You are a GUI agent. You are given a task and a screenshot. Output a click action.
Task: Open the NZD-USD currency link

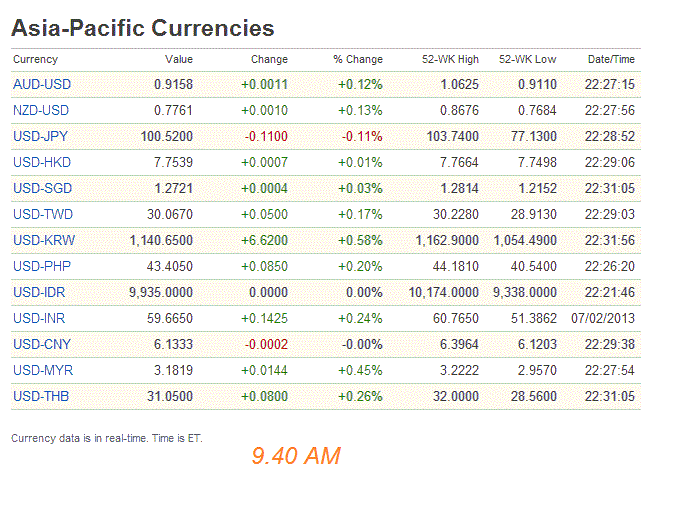[x=41, y=110]
